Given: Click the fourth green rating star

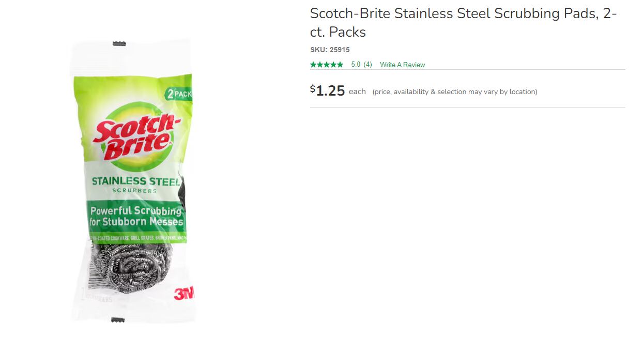Looking at the screenshot, I should (x=333, y=64).
